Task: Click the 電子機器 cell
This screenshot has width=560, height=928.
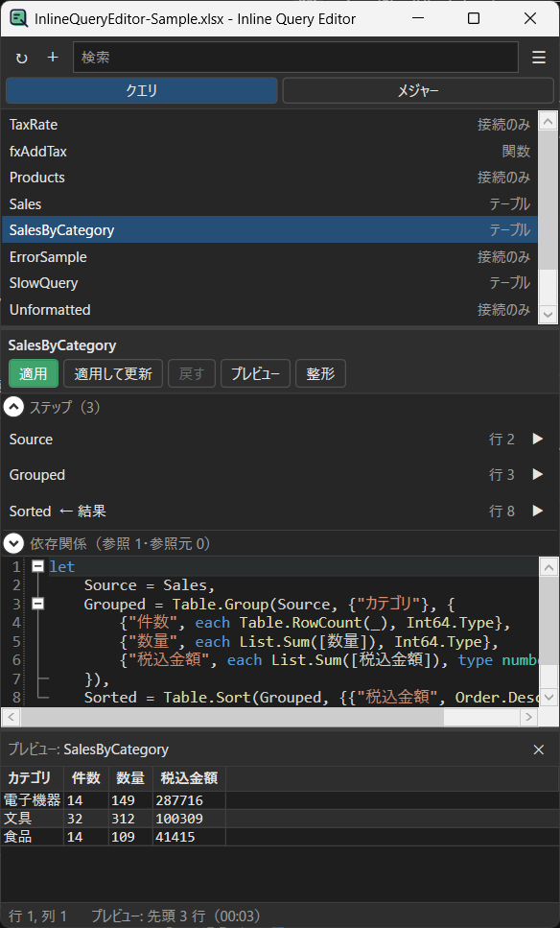Action: tap(32, 800)
